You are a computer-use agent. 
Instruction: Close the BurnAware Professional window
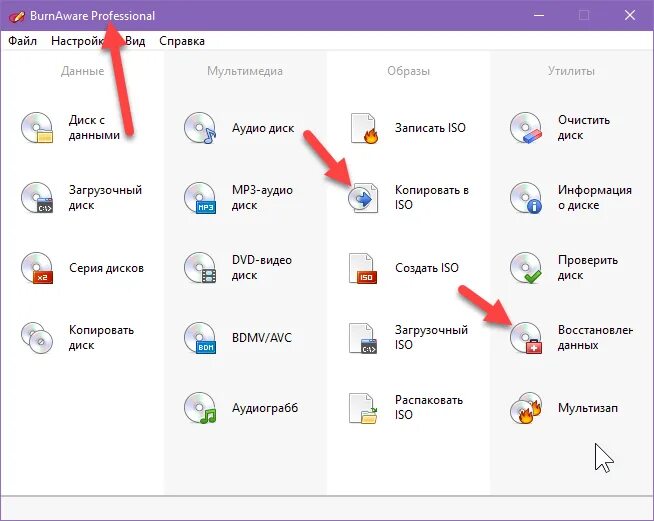tap(630, 15)
